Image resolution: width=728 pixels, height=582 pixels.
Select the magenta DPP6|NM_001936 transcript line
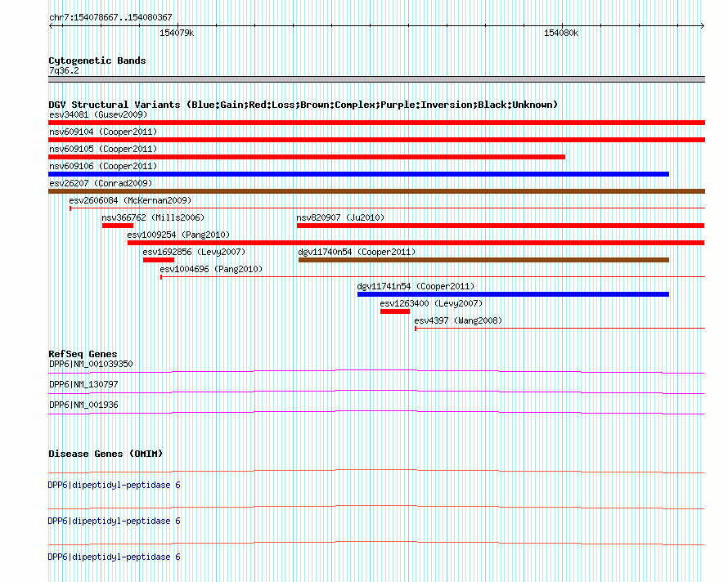click(376, 413)
